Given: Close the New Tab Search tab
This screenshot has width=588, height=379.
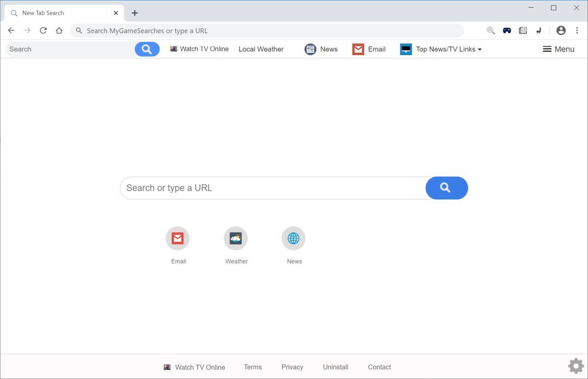Looking at the screenshot, I should tap(116, 13).
